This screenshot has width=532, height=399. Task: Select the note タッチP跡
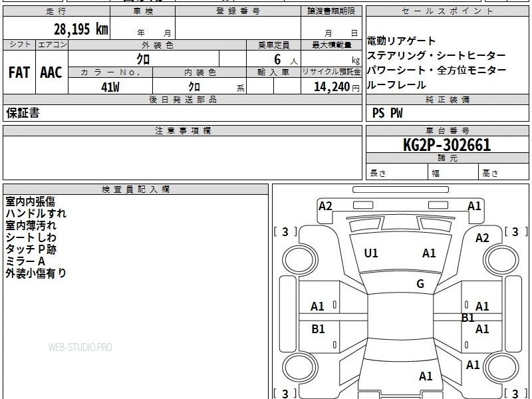click(x=31, y=249)
